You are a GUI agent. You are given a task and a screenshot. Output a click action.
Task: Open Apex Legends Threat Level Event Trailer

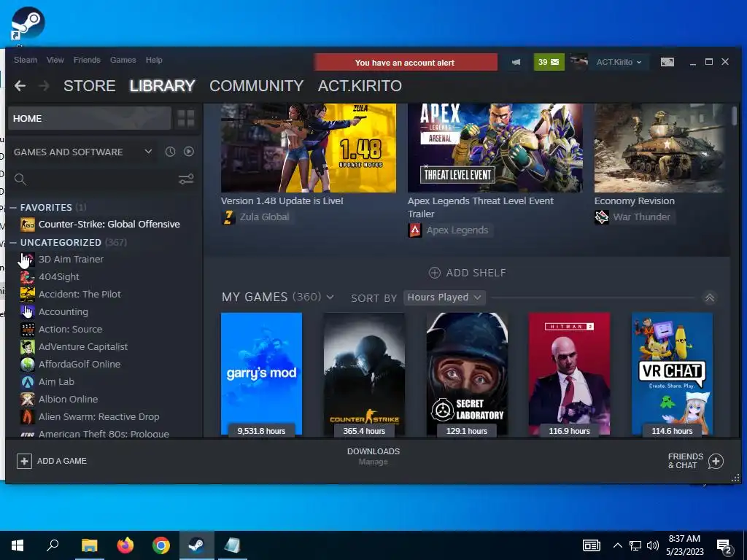[480, 207]
